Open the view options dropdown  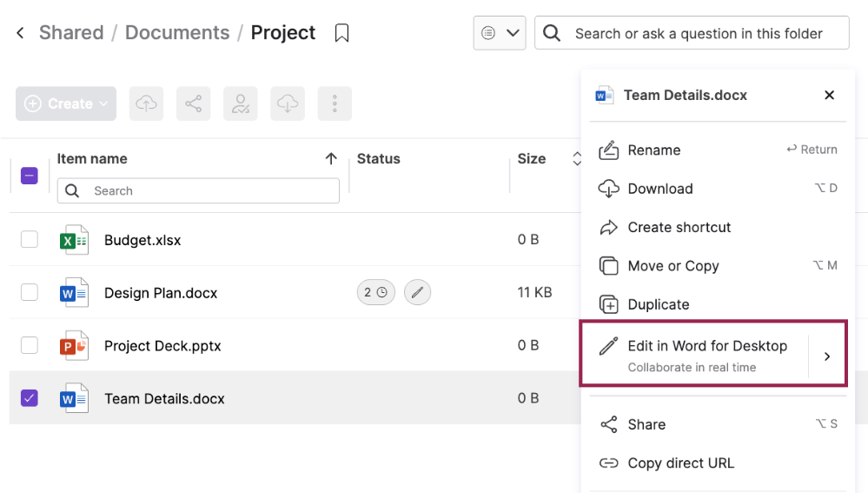pyautogui.click(x=500, y=33)
